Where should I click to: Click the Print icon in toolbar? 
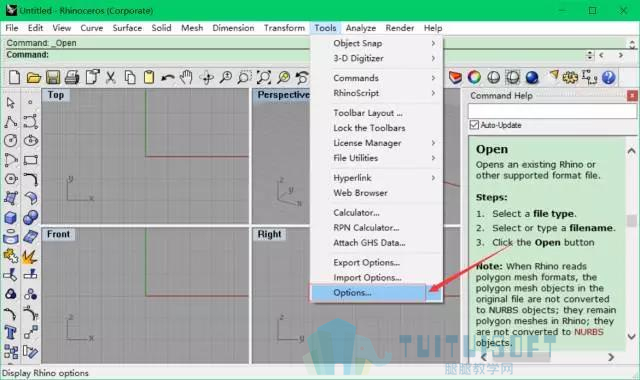tap(72, 77)
